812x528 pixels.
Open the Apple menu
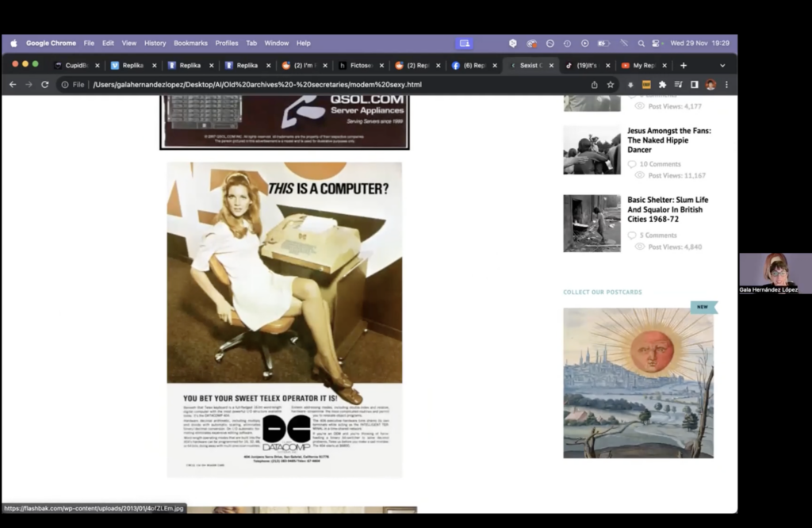click(14, 44)
